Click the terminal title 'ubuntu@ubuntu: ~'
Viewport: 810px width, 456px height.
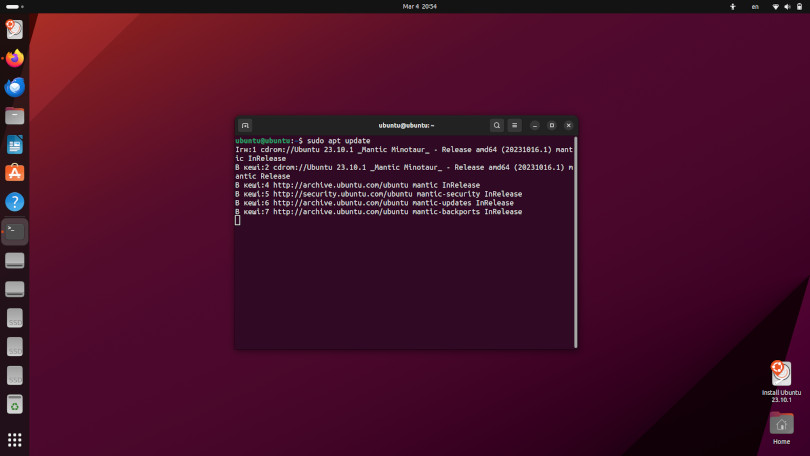406,125
